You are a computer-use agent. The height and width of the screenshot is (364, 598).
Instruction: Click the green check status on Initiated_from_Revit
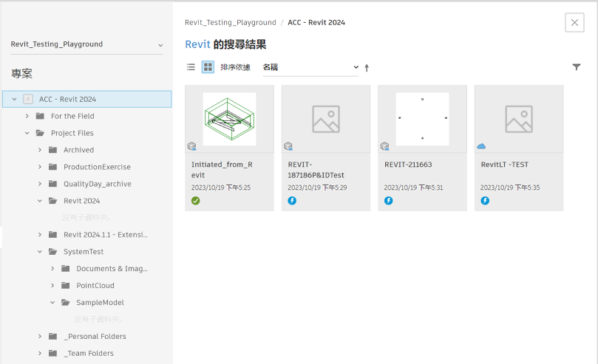coord(196,201)
